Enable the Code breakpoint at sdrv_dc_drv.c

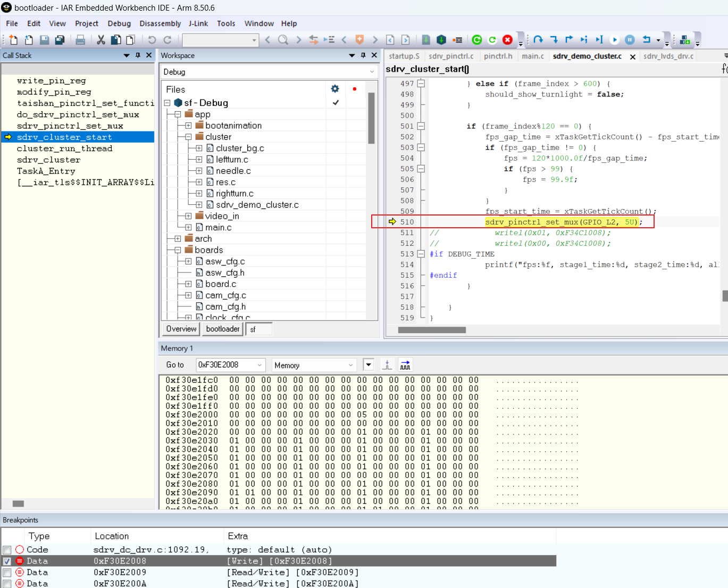tap(6, 549)
